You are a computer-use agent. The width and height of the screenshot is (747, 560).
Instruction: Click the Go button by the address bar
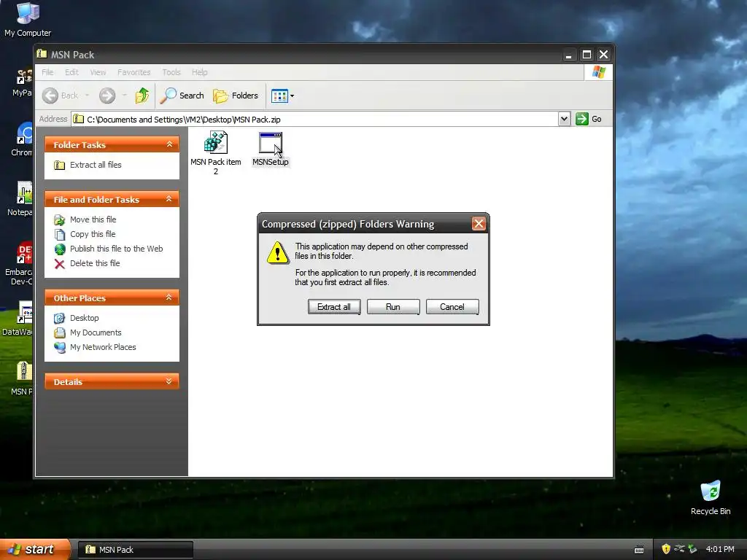(589, 119)
